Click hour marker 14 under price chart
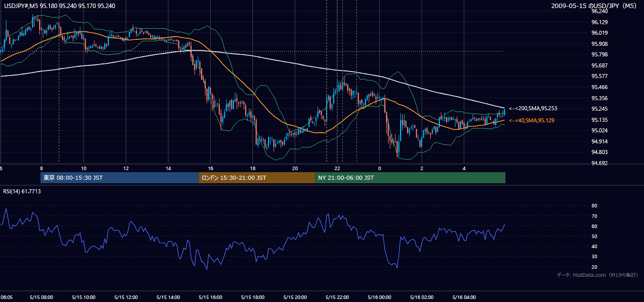The height and width of the screenshot is (302, 644). coord(168,168)
